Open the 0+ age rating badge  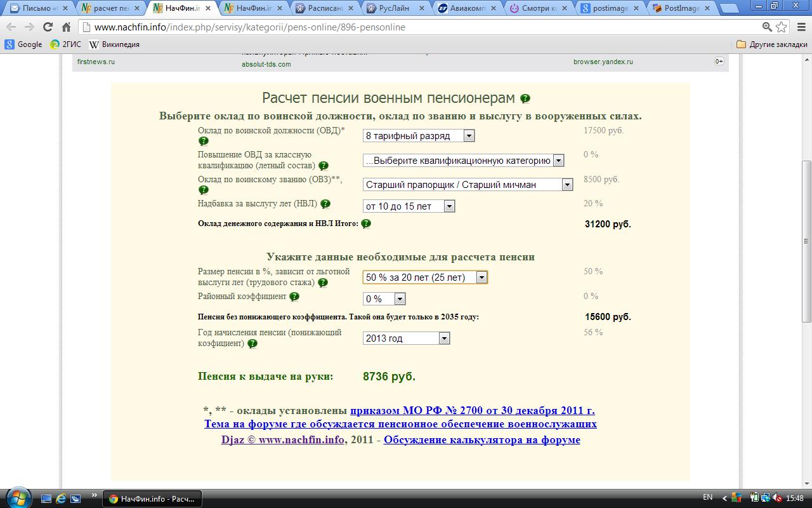point(719,62)
